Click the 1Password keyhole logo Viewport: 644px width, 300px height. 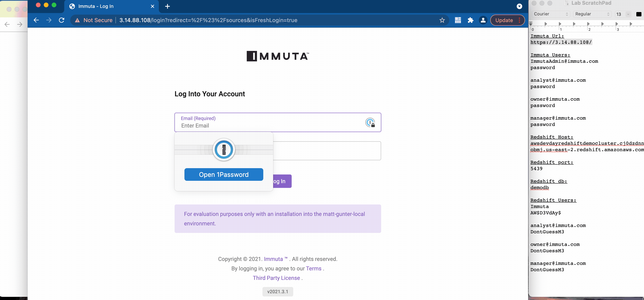224,150
